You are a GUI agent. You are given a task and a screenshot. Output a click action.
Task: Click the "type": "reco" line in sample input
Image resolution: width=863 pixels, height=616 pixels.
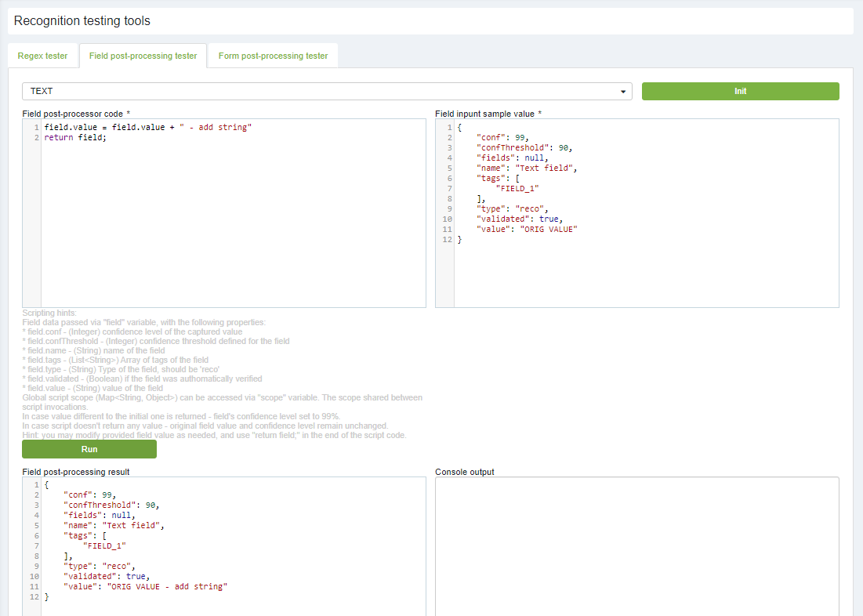(x=513, y=209)
